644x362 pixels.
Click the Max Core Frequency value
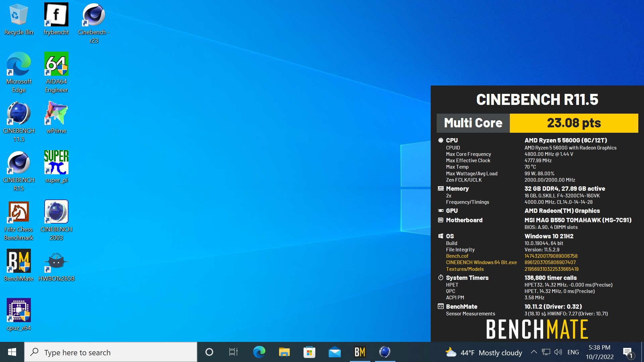(x=549, y=154)
